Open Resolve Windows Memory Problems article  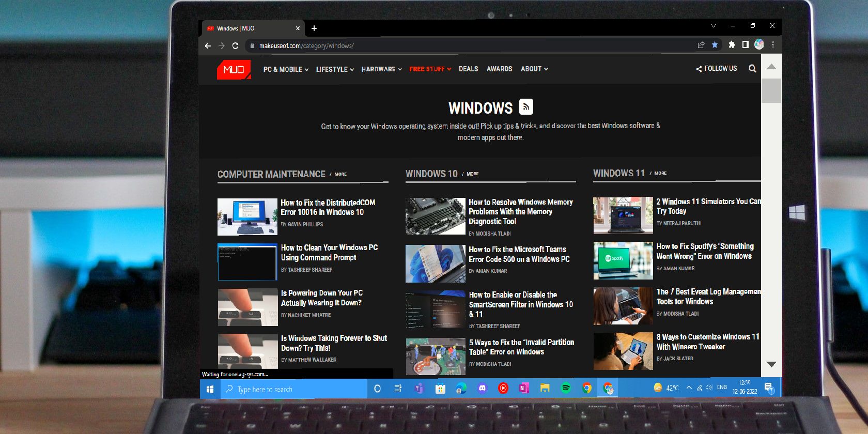click(521, 211)
